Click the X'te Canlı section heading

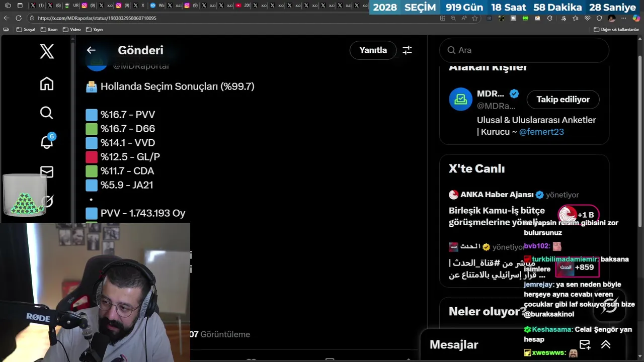point(476,169)
